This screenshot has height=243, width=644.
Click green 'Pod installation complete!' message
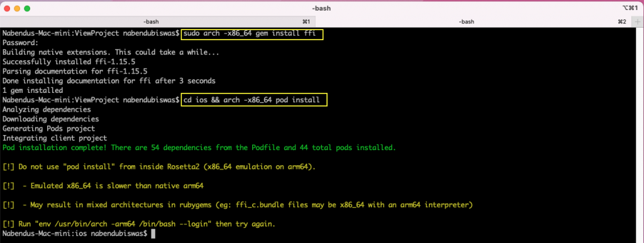click(x=199, y=148)
